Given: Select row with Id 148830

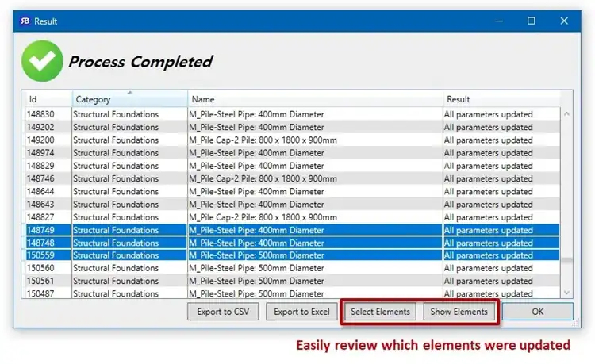Looking at the screenshot, I should [290, 114].
